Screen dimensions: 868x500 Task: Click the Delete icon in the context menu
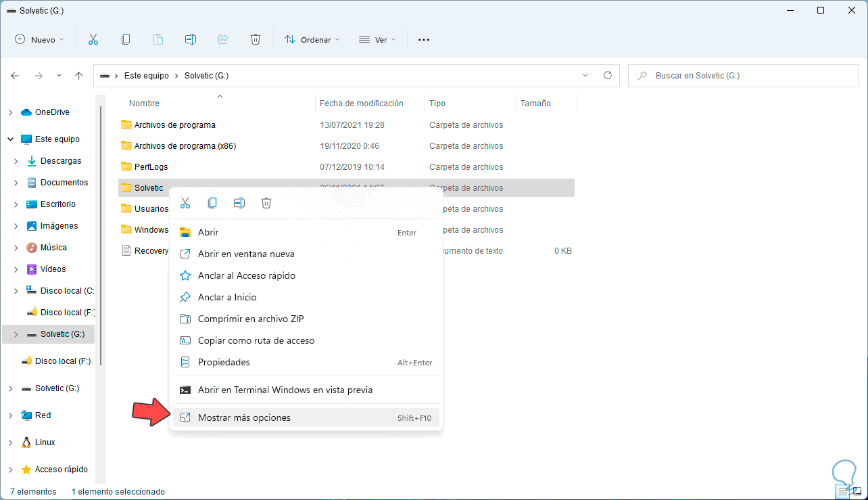pyautogui.click(x=266, y=203)
